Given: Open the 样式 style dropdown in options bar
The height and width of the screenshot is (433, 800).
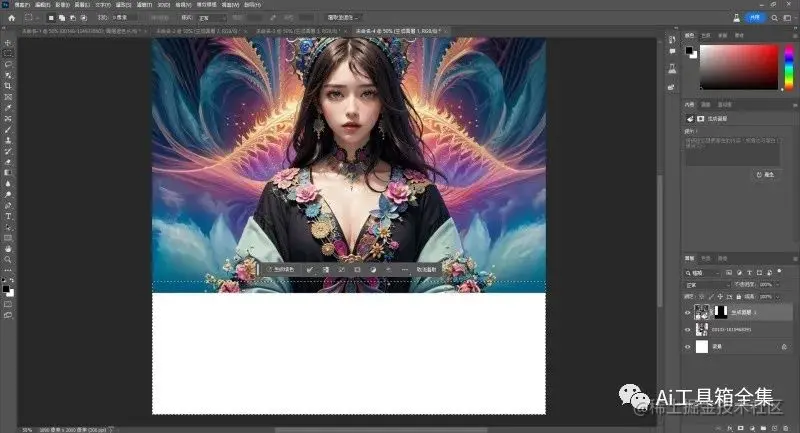Looking at the screenshot, I should (212, 18).
